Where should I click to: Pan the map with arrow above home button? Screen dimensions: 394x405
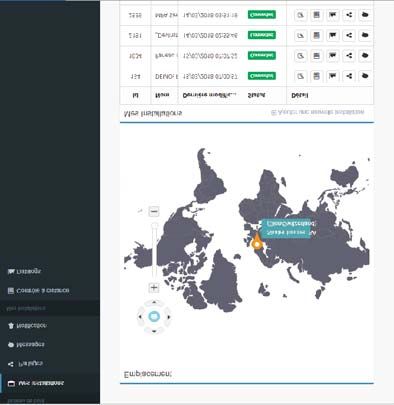(x=154, y=302)
